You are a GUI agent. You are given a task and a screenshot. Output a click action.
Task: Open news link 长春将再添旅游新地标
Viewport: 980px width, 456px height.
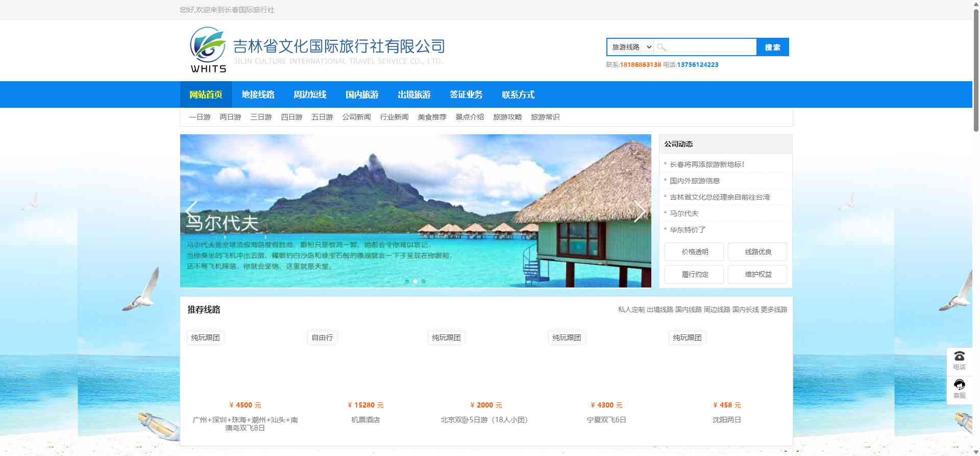click(x=707, y=165)
